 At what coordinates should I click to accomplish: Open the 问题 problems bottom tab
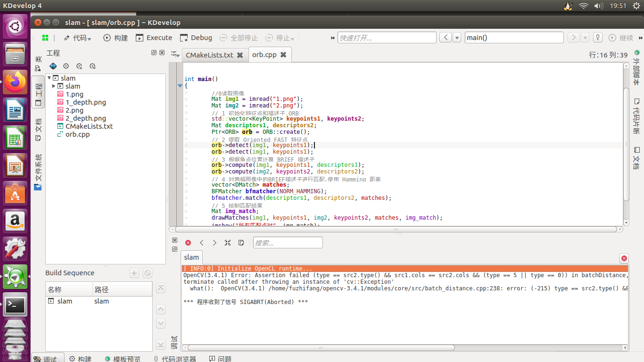click(x=220, y=359)
